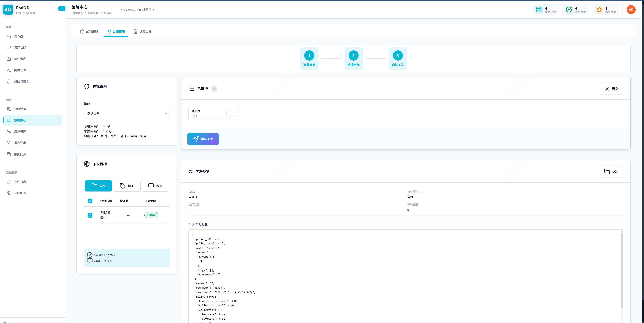The image size is (644, 323).
Task: Click the 风险与安全 shield icon
Action: (x=9, y=81)
